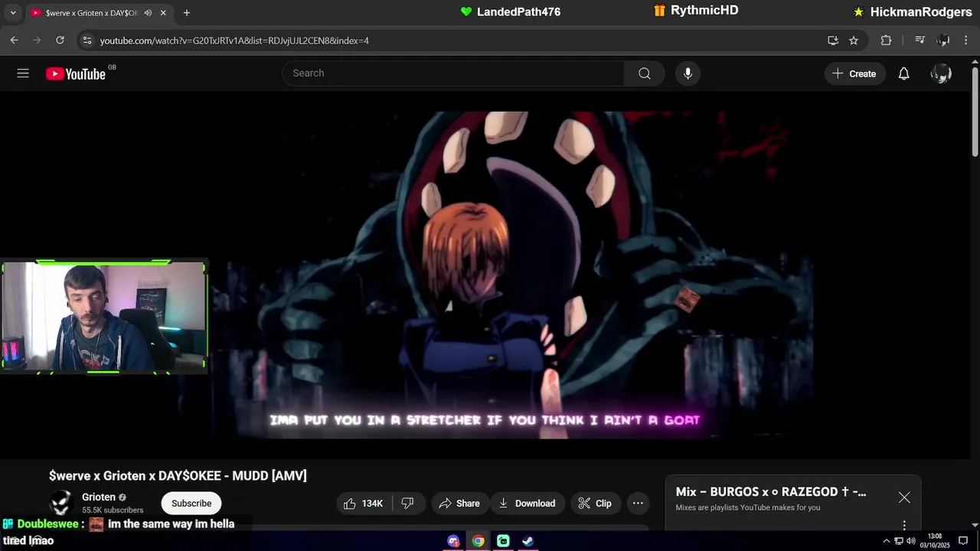
Task: Close the Mix playlist panel
Action: coord(904,497)
